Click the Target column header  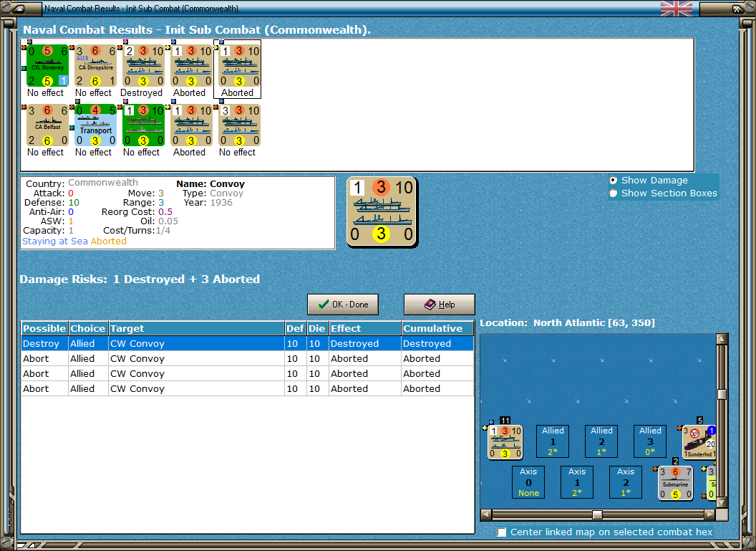(x=196, y=329)
